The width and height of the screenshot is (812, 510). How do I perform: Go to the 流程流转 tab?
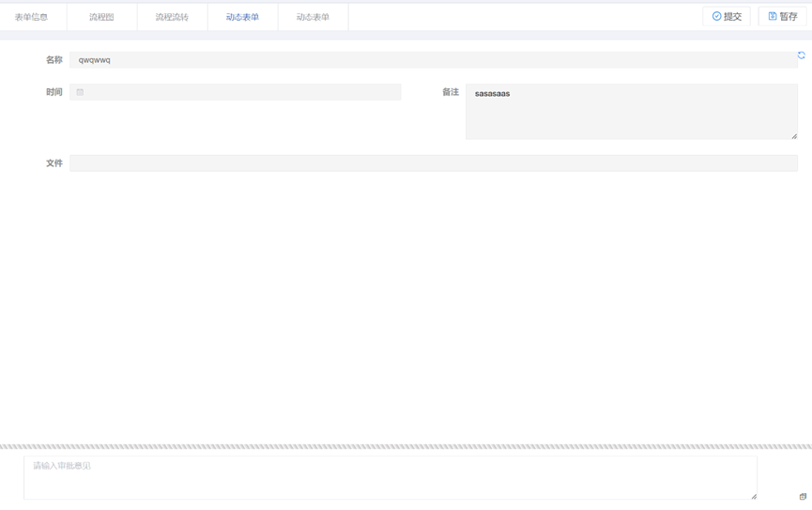coord(172,17)
